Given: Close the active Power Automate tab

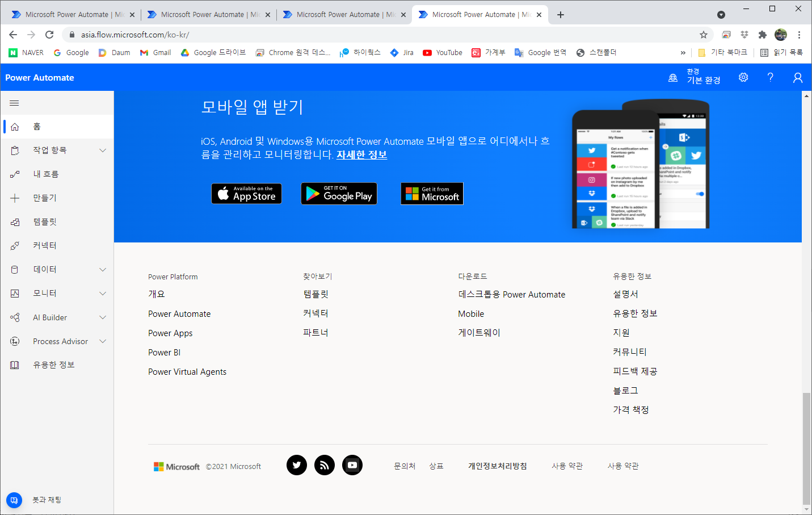Looking at the screenshot, I should click(539, 15).
